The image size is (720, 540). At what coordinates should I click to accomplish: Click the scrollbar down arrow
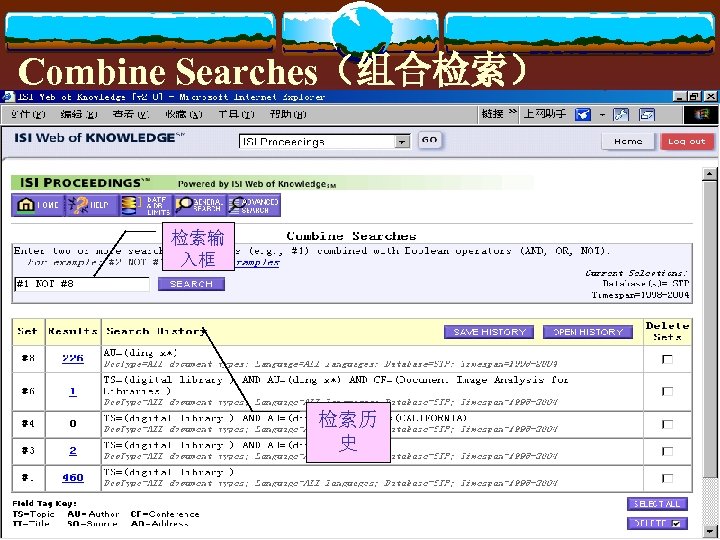709,531
